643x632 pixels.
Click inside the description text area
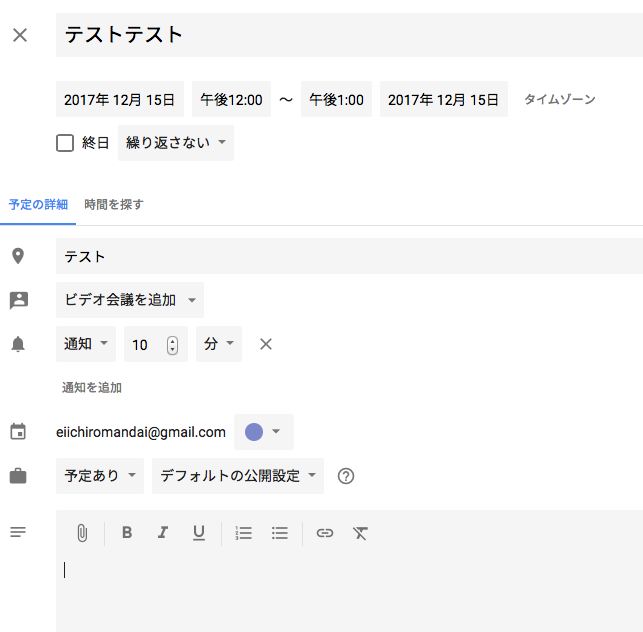[349, 591]
